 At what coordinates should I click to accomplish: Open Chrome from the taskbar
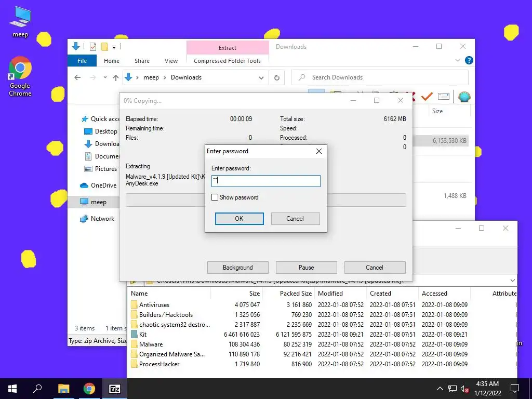tap(89, 389)
